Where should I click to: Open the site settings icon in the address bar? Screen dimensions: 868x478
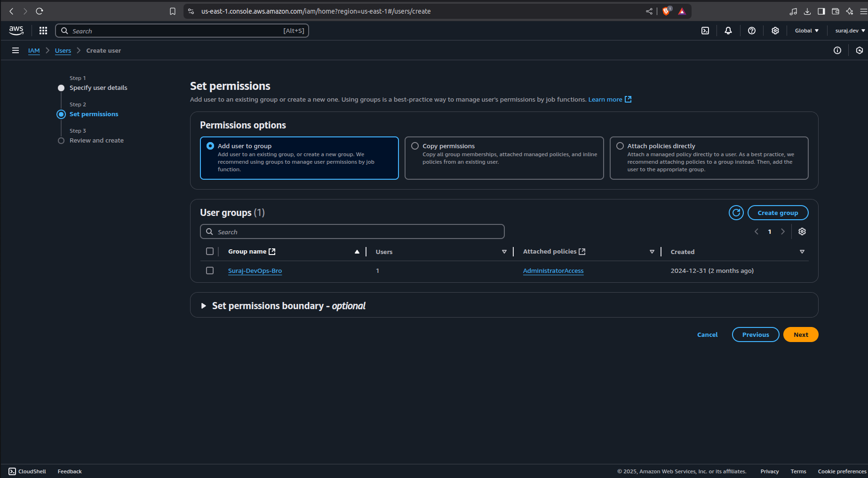(191, 11)
